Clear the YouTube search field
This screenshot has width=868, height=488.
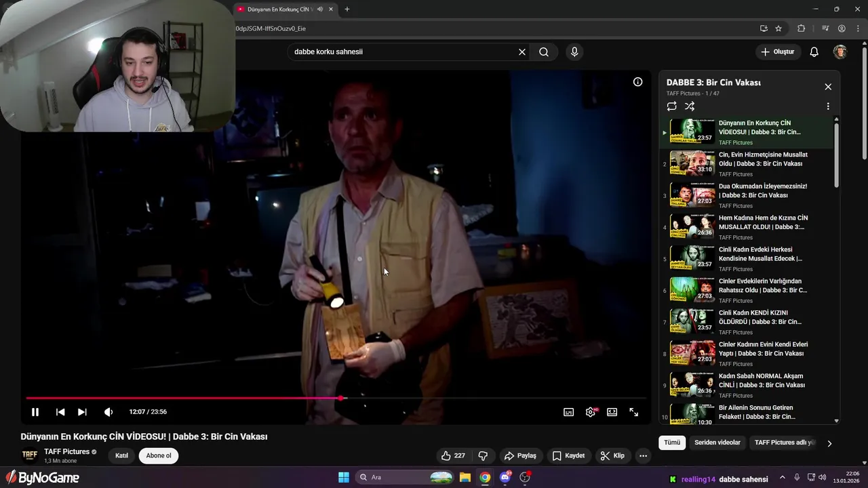click(x=522, y=52)
